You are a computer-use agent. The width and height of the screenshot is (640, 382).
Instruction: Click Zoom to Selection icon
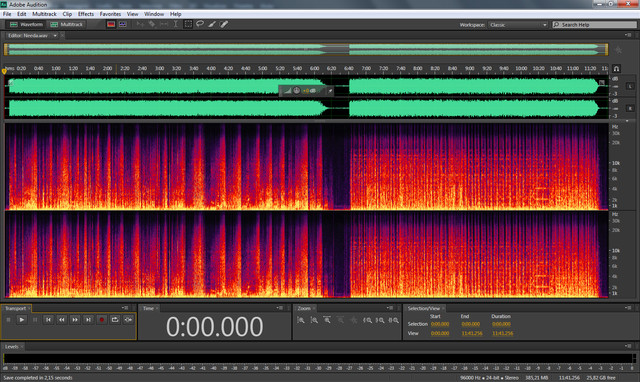tap(393, 320)
